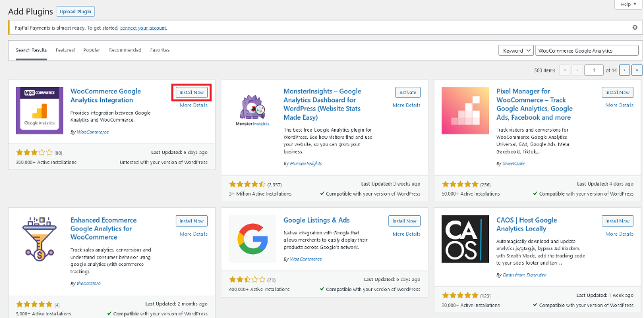644x318 pixels.
Task: Switch to the Recommended tab
Action: 125,50
